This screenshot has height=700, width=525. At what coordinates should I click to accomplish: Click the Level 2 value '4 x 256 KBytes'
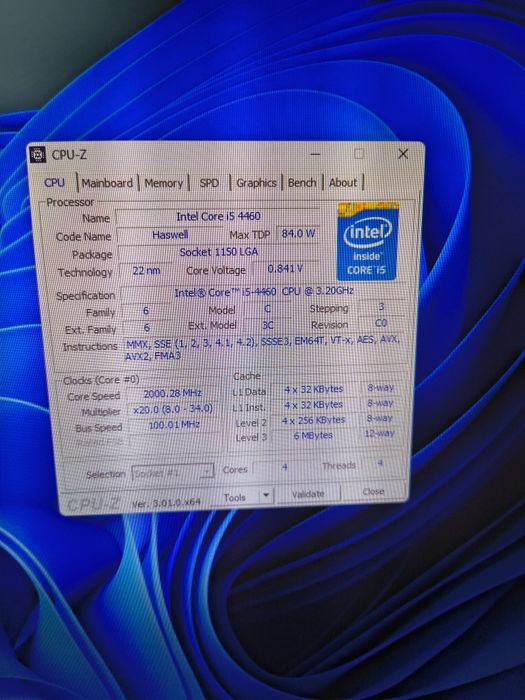[313, 420]
